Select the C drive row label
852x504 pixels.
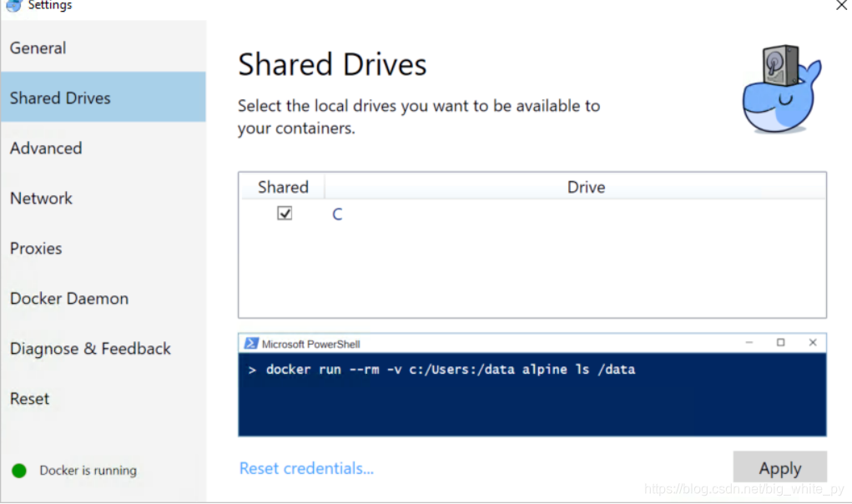[x=337, y=214]
